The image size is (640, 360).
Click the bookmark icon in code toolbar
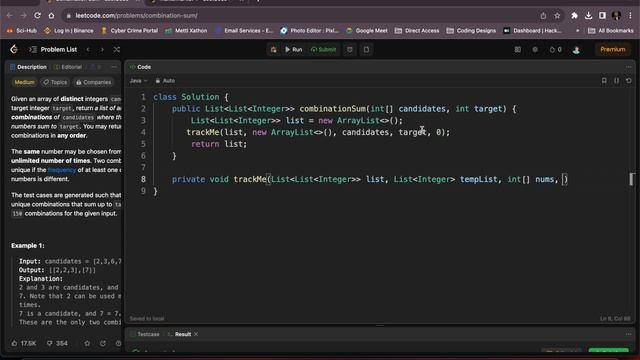click(604, 81)
